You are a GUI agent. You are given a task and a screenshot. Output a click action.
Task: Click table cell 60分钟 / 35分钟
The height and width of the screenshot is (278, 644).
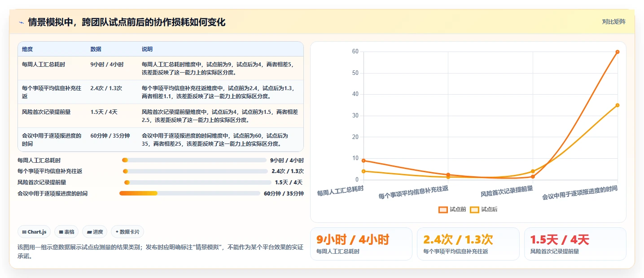[x=110, y=136]
